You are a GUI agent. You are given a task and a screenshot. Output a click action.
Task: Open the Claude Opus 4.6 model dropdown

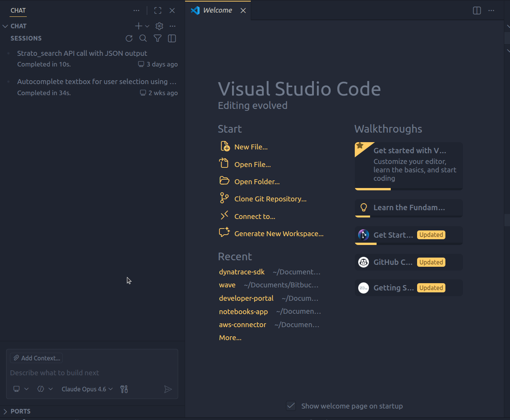click(87, 389)
